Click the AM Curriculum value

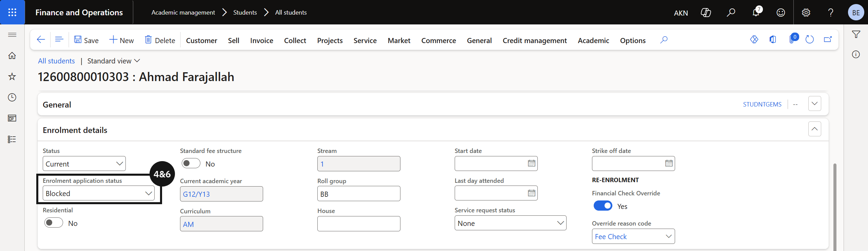[188, 224]
